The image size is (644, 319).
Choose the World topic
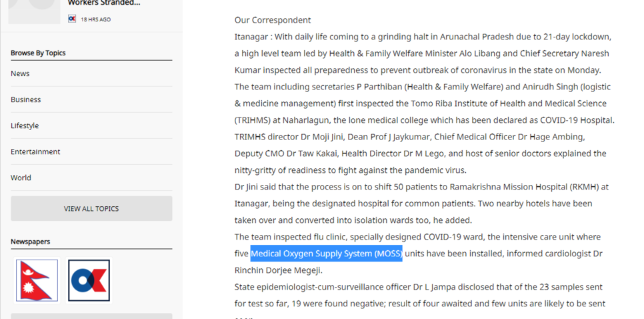point(21,178)
